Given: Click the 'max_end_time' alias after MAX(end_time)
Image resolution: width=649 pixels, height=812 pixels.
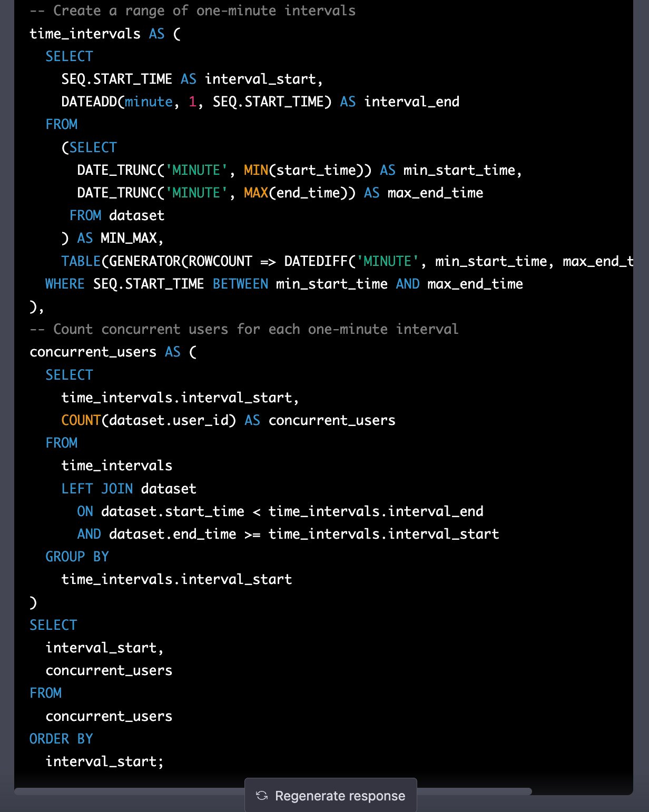Looking at the screenshot, I should point(435,193).
